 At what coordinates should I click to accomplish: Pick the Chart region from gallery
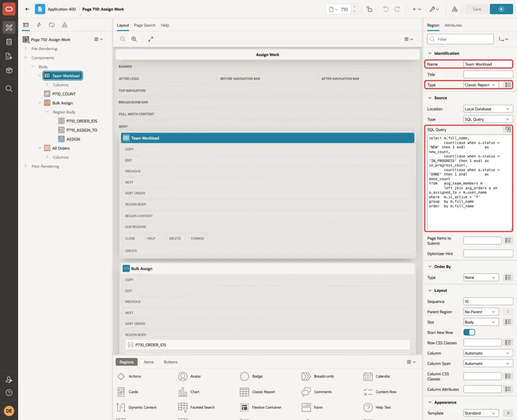[x=189, y=392]
